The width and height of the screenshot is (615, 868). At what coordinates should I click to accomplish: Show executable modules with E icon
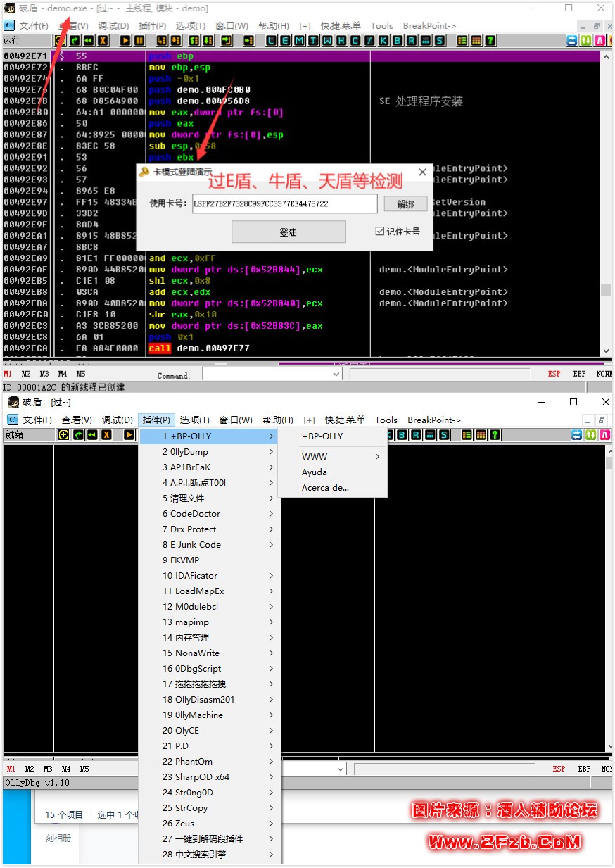pyautogui.click(x=285, y=41)
